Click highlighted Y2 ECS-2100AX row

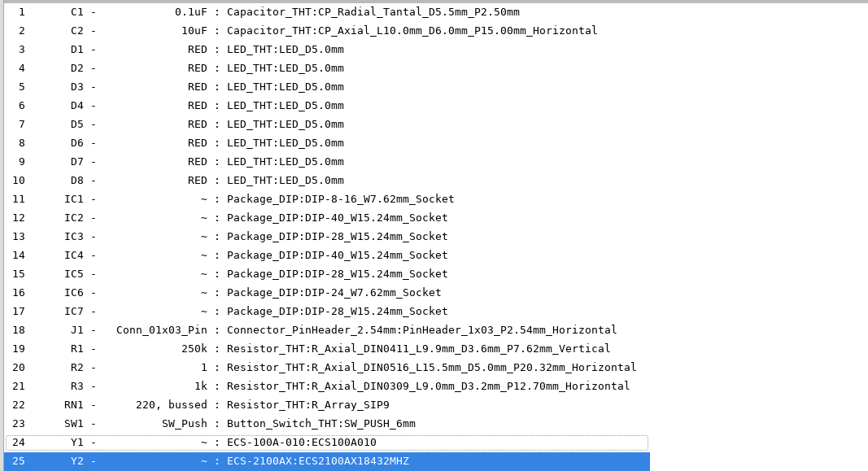point(326,461)
